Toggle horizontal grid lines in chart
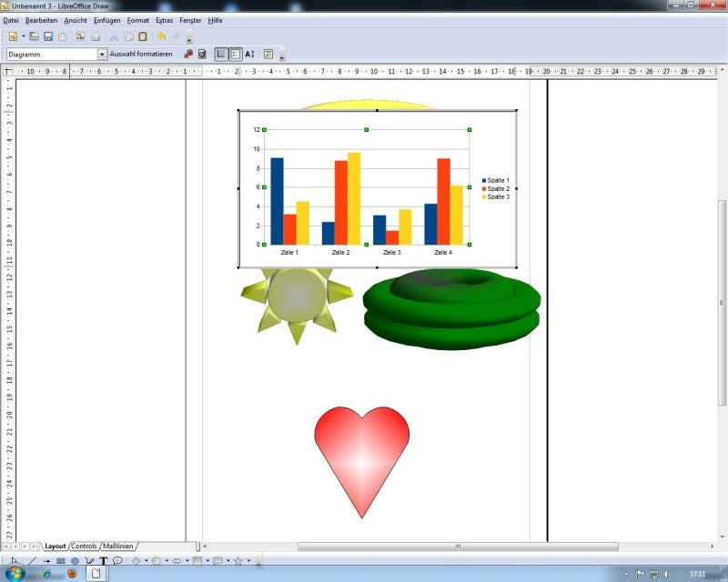728x582 pixels. (x=221, y=55)
